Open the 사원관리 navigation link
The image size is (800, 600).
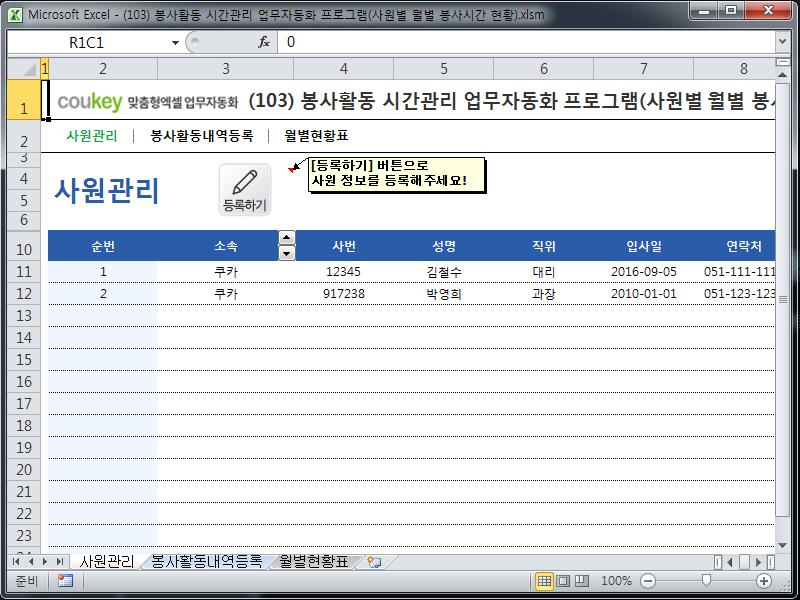(x=92, y=136)
